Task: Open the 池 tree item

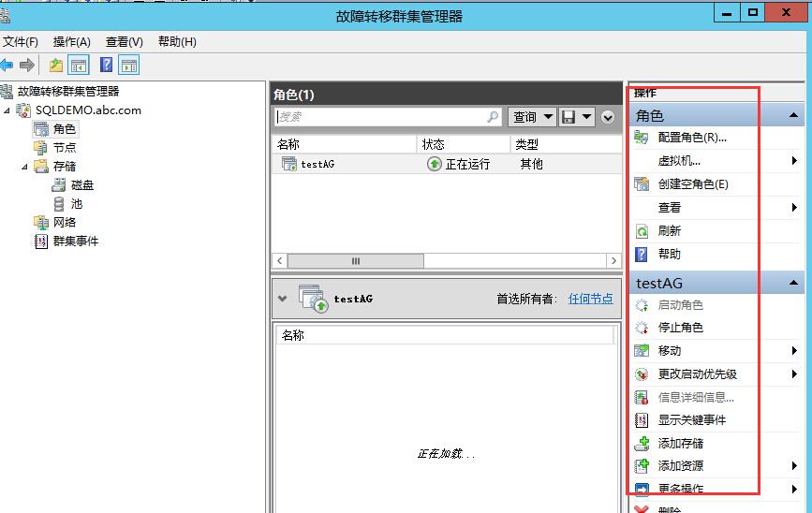Action: (76, 203)
